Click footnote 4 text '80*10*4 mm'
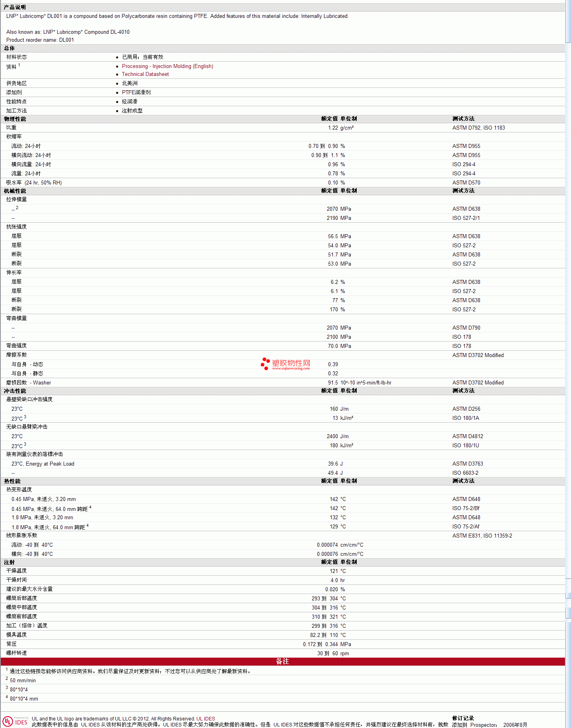 [24, 699]
